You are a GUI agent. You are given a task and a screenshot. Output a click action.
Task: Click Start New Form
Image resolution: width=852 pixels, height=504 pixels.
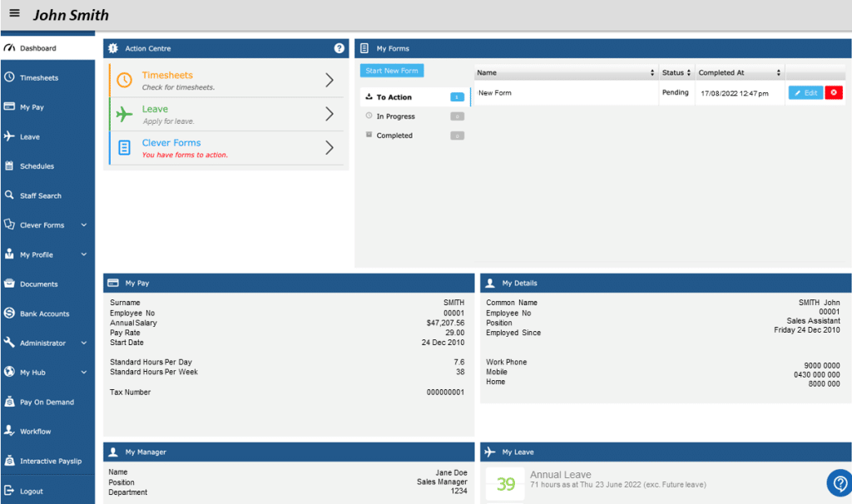coord(391,71)
